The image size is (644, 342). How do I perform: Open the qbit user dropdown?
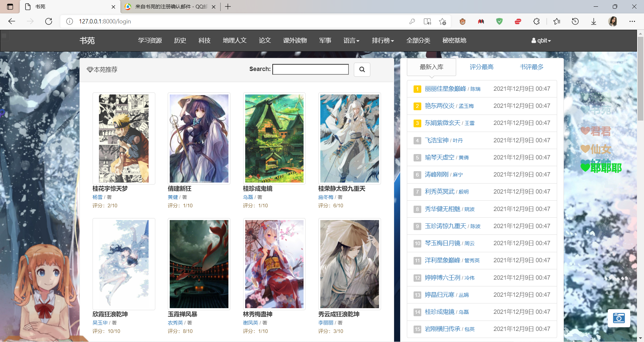coord(541,41)
